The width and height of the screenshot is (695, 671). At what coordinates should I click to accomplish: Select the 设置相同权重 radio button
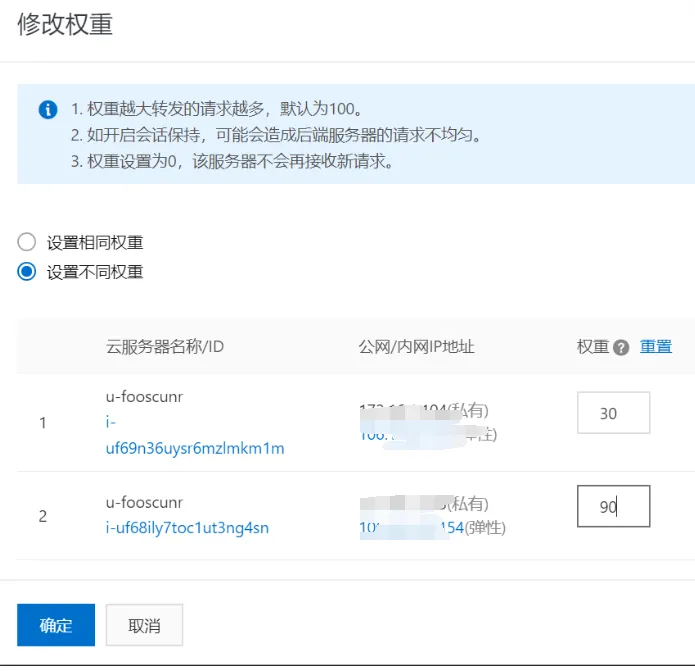pos(27,242)
